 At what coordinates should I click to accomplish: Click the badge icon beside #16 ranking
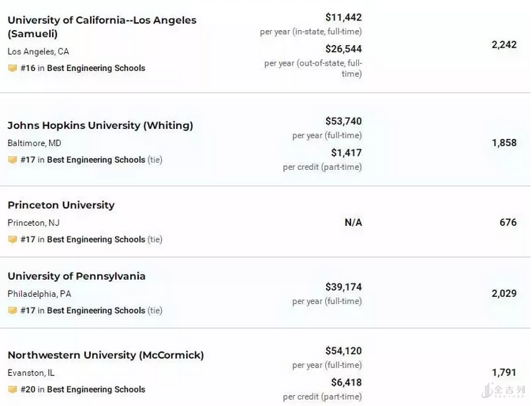(13, 69)
